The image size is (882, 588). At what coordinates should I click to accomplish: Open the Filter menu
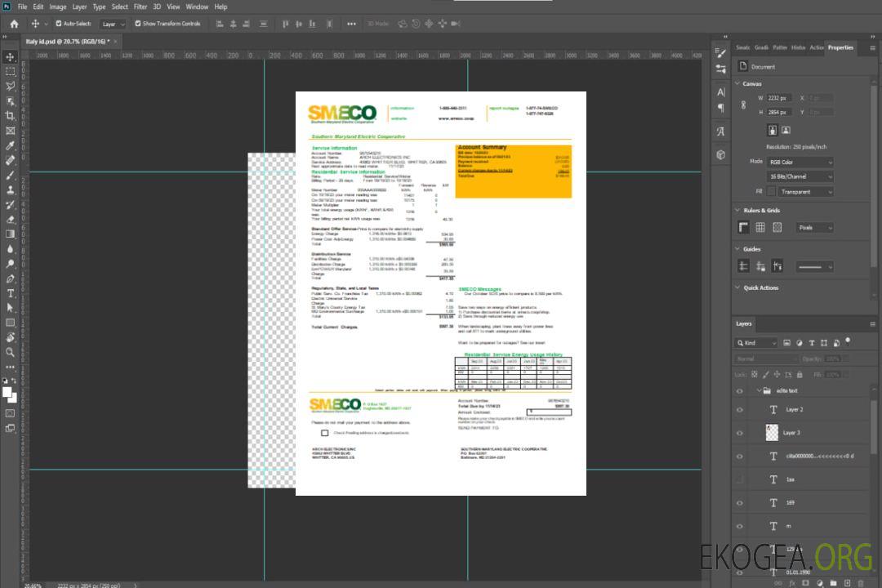(140, 7)
